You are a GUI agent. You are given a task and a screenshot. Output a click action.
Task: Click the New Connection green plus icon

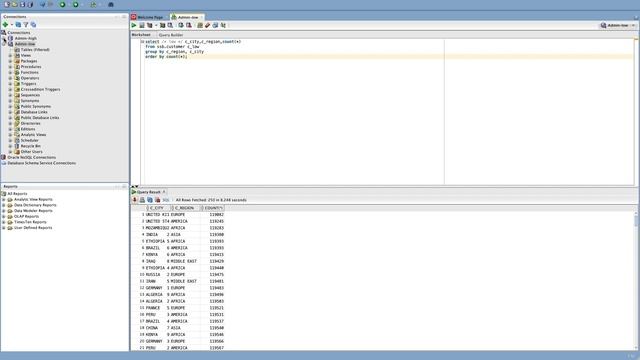point(5,25)
